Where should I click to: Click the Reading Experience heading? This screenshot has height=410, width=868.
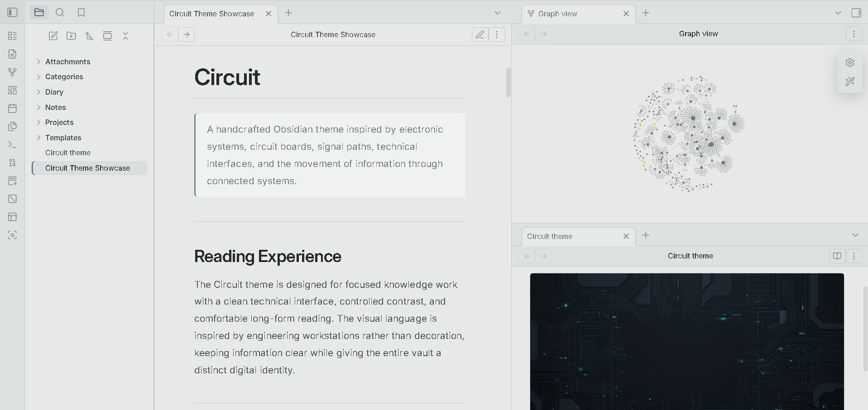pos(268,256)
